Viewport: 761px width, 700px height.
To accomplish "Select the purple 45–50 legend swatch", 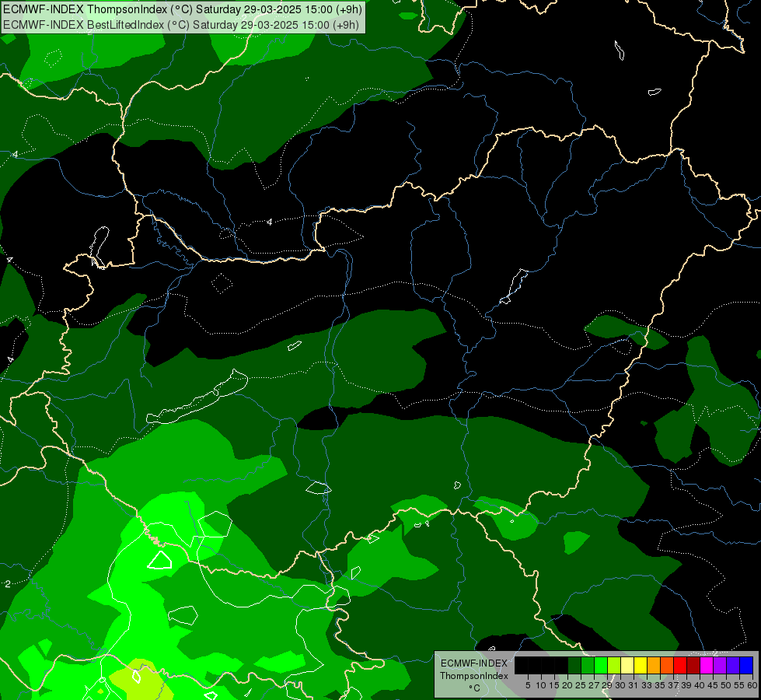I will tap(720, 665).
